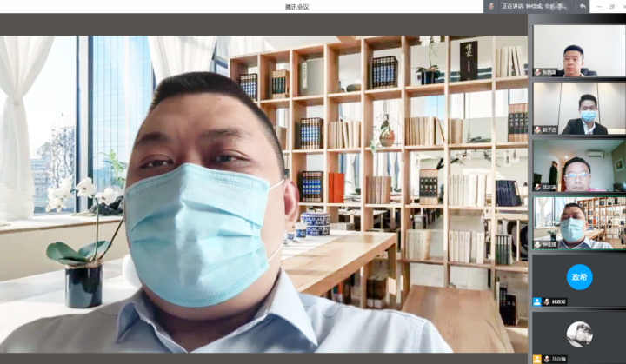626x364 pixels.
Task: Click the return arrow icon in top bar
Action: pyautogui.click(x=583, y=6)
